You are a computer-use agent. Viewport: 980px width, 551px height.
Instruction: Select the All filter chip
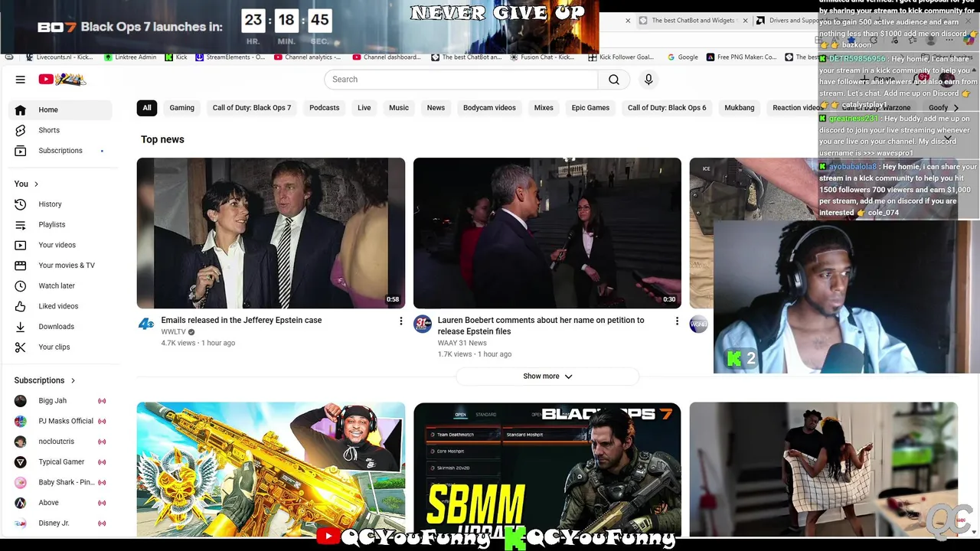click(x=147, y=108)
